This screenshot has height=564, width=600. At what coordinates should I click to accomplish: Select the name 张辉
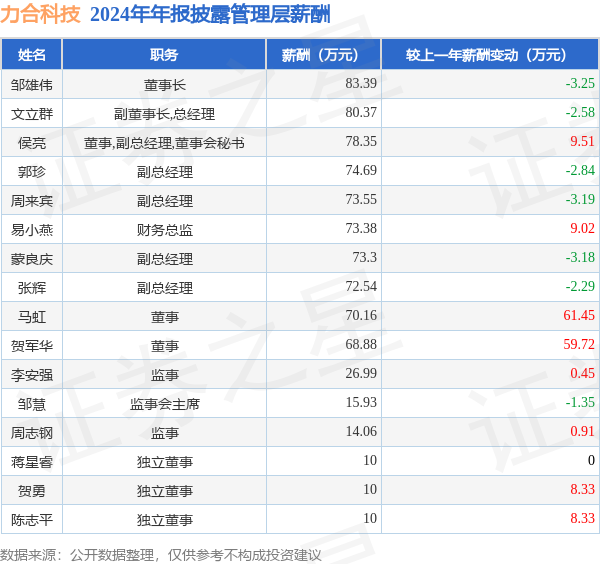pyautogui.click(x=32, y=288)
